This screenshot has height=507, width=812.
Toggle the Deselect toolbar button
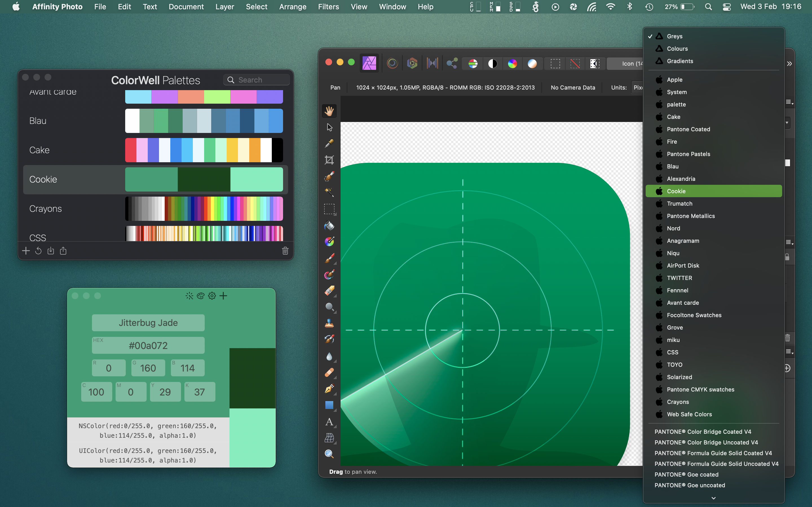(575, 63)
